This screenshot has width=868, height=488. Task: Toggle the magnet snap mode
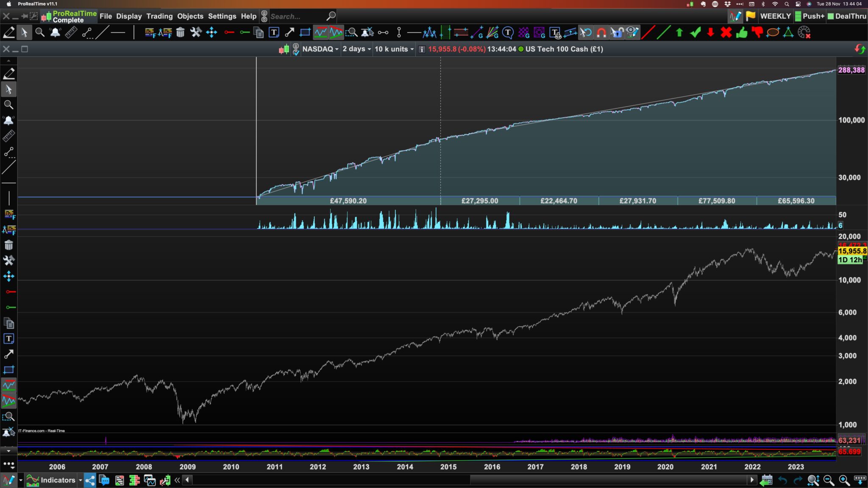(601, 33)
